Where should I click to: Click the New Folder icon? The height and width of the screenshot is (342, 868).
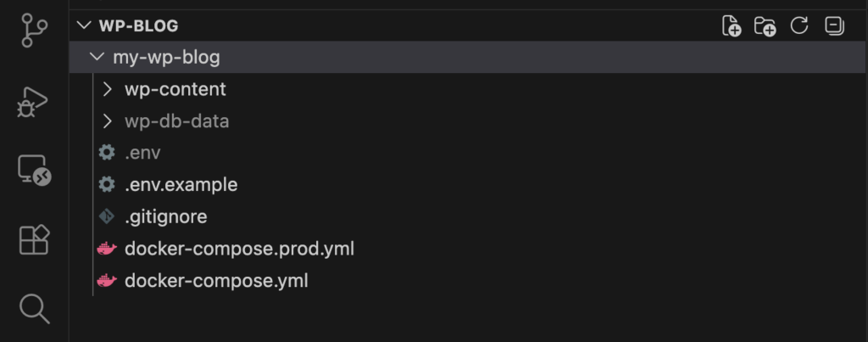tap(765, 26)
